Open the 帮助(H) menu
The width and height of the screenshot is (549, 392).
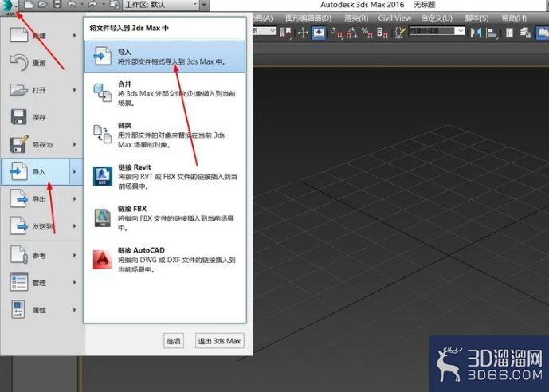point(514,18)
